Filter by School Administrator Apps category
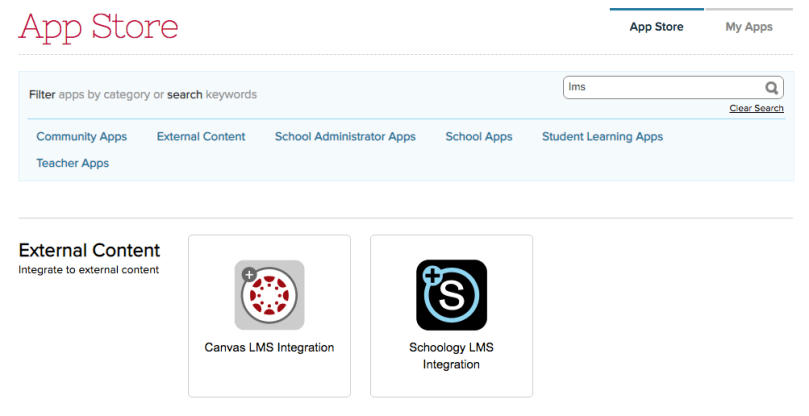809x416 pixels. [345, 136]
